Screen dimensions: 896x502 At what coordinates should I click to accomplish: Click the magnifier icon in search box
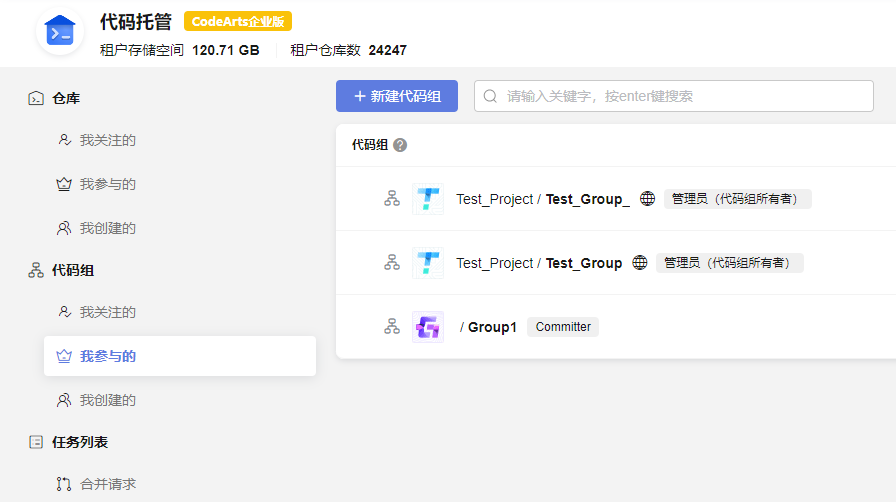(490, 96)
